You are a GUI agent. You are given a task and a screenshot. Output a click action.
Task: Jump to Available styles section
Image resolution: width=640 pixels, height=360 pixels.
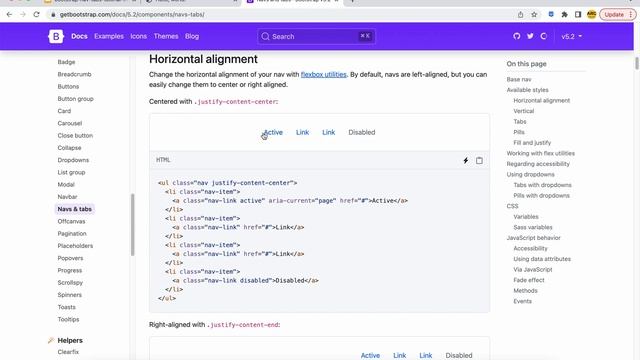(x=527, y=90)
